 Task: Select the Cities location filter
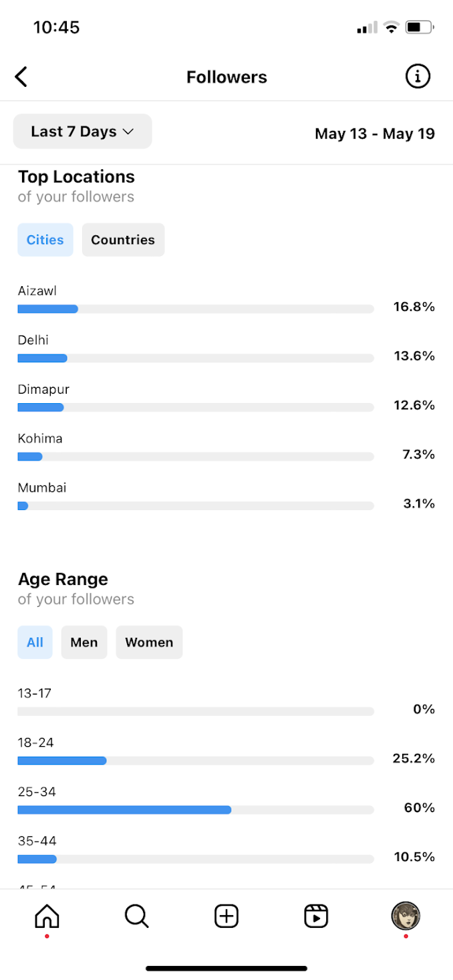[45, 240]
